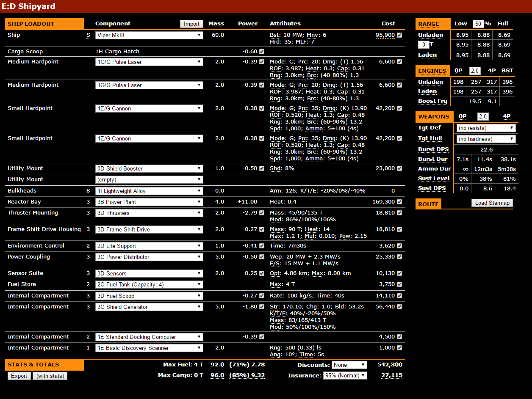The width and height of the screenshot is (532, 399).
Task: Open the empty Utility Mount dropdown
Action: pos(149,180)
